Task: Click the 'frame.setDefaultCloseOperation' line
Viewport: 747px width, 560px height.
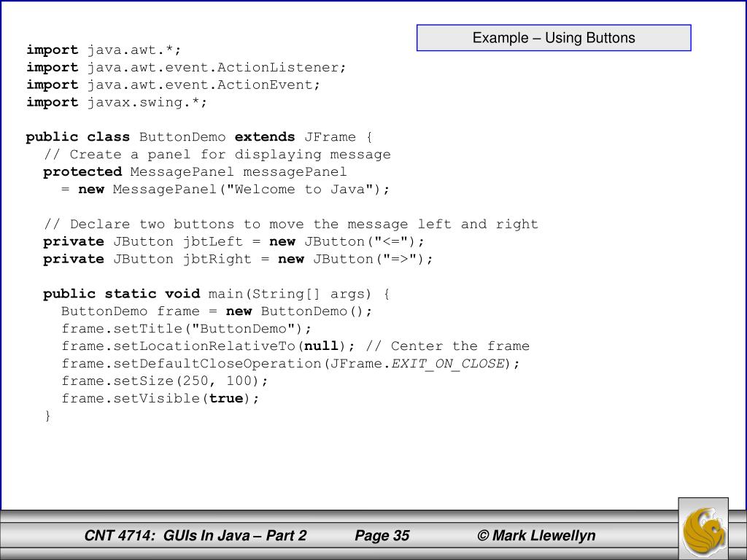Action: [x=290, y=363]
